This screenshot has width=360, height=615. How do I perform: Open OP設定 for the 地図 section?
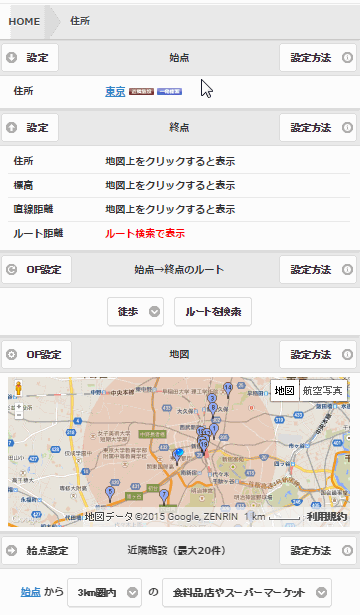(36, 355)
